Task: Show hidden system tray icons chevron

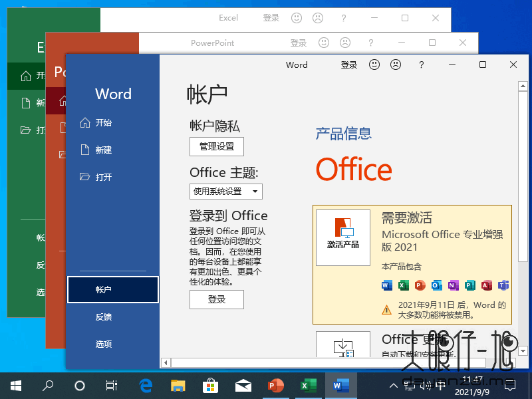Action: 393,386
